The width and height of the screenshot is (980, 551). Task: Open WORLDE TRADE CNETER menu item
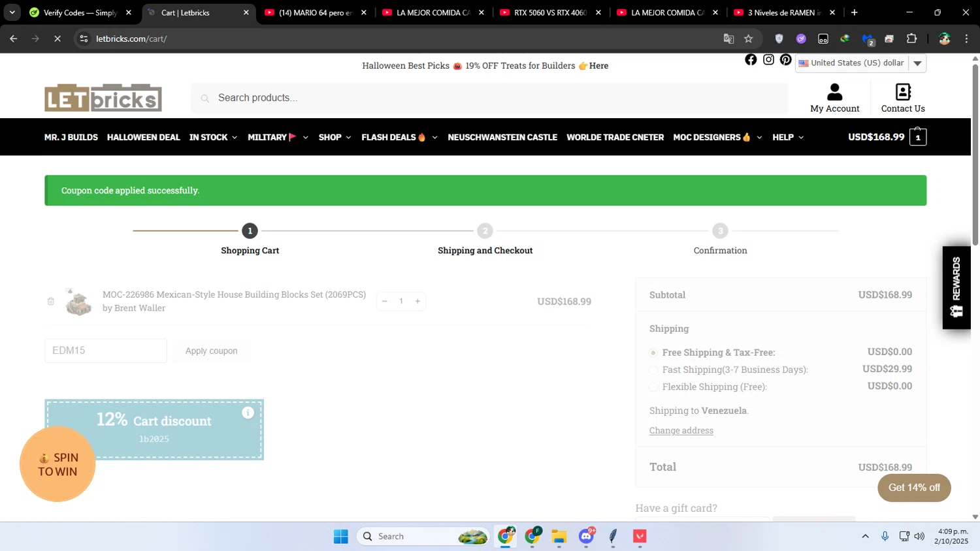[x=615, y=137]
